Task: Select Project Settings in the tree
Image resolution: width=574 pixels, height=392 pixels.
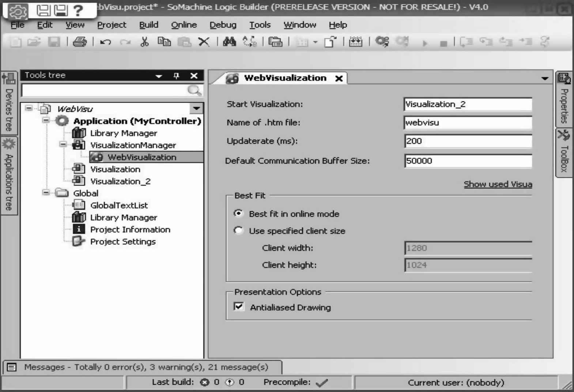Action: point(123,241)
